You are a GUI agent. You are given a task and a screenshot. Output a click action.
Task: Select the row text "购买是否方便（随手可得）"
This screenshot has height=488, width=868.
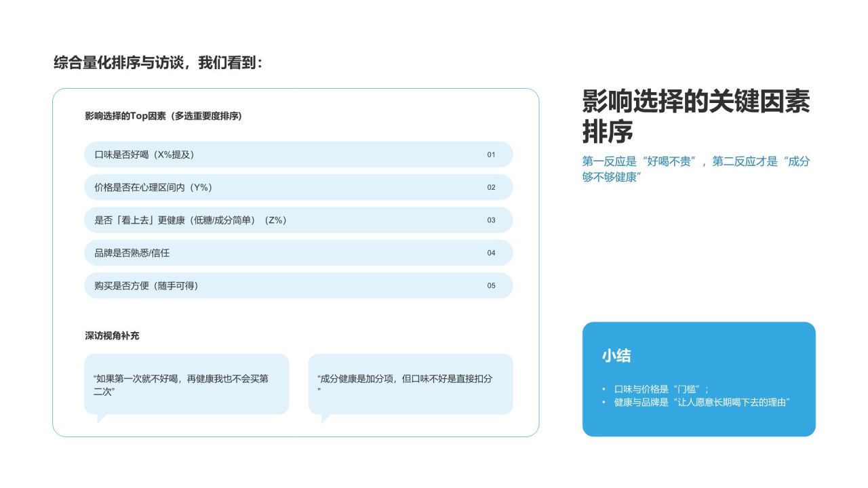tap(146, 285)
